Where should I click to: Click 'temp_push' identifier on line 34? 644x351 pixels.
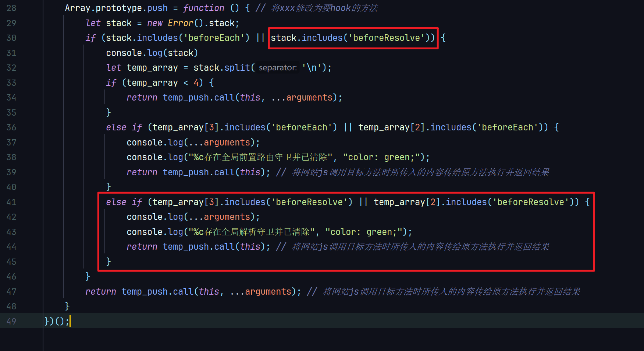point(186,98)
